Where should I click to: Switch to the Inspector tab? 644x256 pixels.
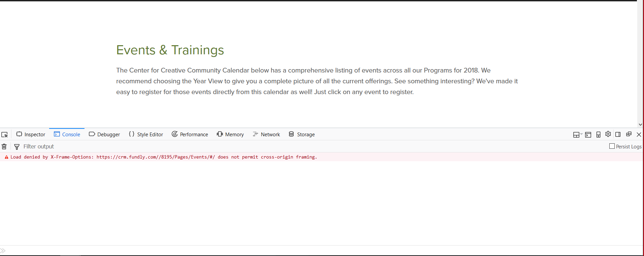click(31, 134)
